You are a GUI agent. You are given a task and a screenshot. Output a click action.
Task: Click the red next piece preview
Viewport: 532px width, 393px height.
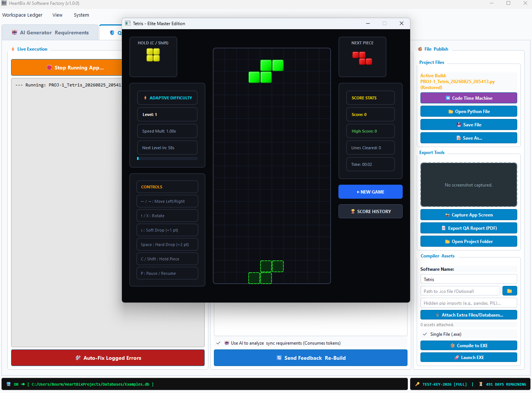tap(362, 58)
